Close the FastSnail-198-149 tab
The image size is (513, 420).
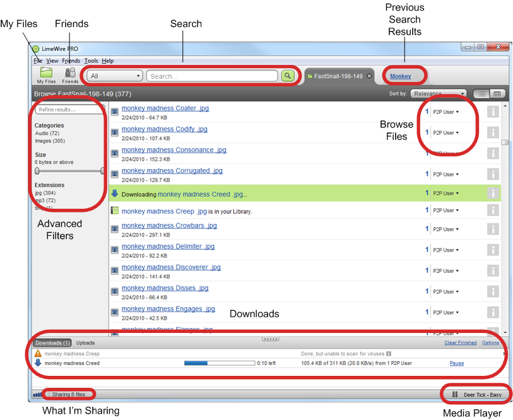coord(369,76)
